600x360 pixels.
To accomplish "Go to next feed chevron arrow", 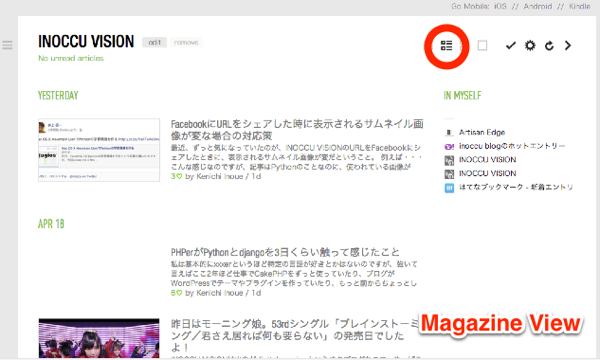I will click(568, 46).
